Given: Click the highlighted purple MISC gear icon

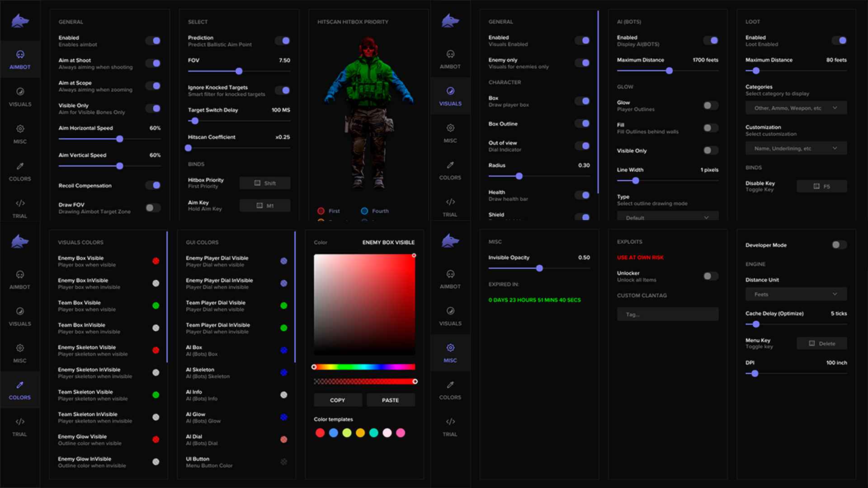Looking at the screenshot, I should [450, 348].
